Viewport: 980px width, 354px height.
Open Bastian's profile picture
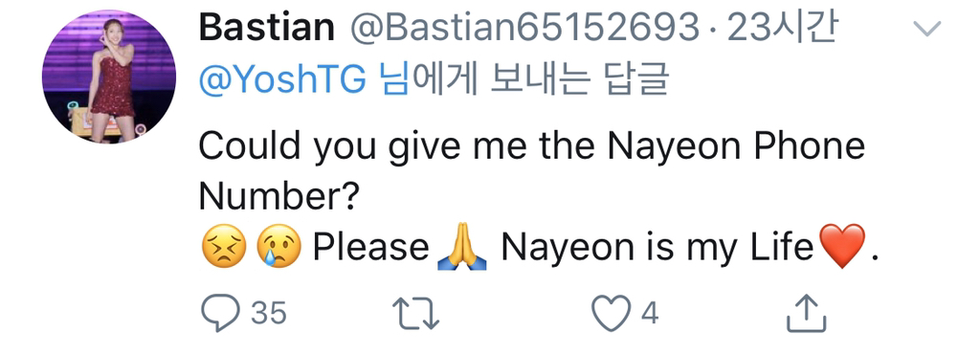coord(109,77)
